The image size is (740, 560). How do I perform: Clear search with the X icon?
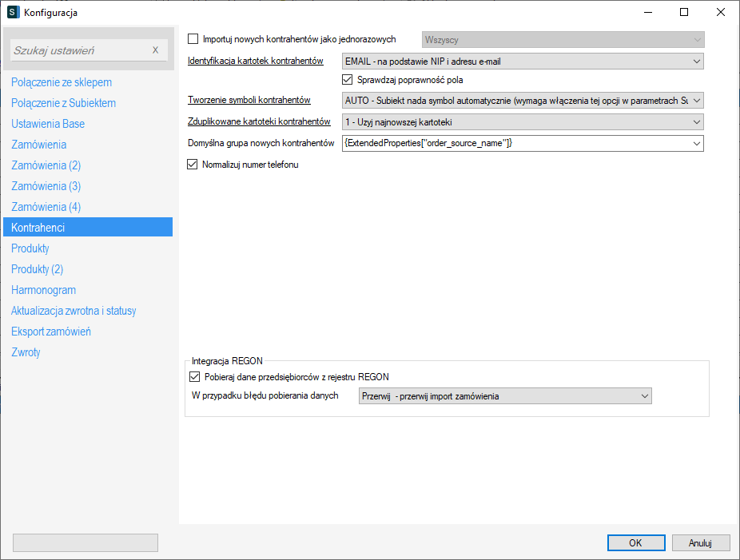point(155,50)
